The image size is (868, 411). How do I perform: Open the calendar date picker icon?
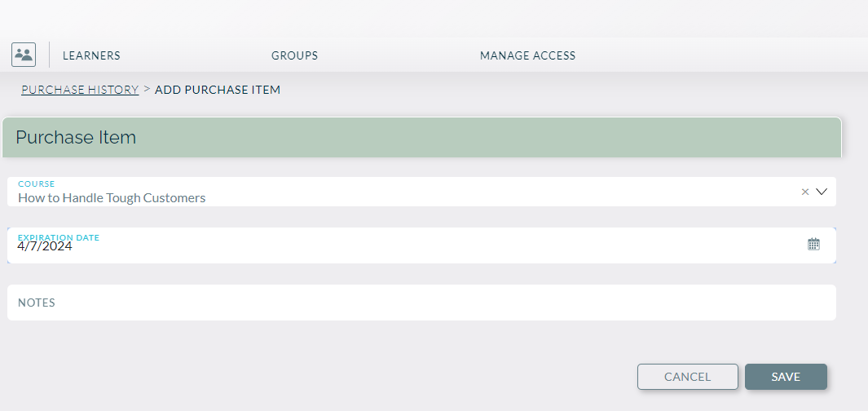(x=813, y=244)
